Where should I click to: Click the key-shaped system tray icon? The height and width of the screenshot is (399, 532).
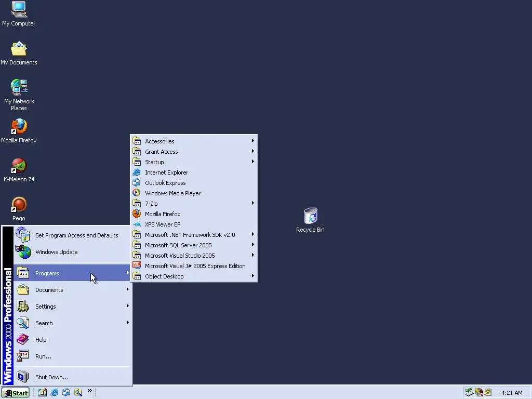[488, 392]
